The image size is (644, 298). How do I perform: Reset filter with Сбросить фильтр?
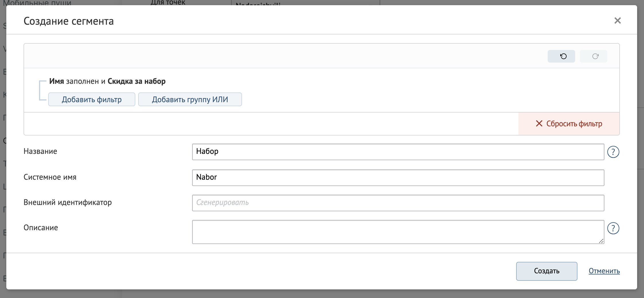pos(569,124)
